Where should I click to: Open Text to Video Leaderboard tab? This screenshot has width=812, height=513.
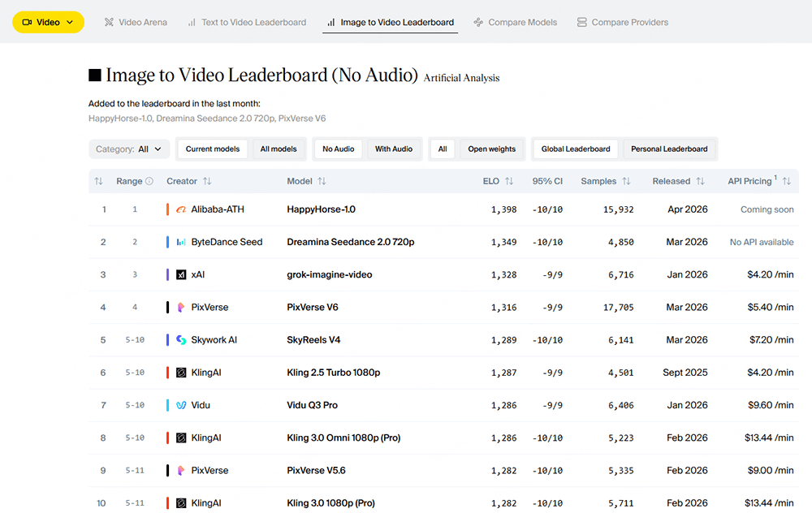[247, 22]
